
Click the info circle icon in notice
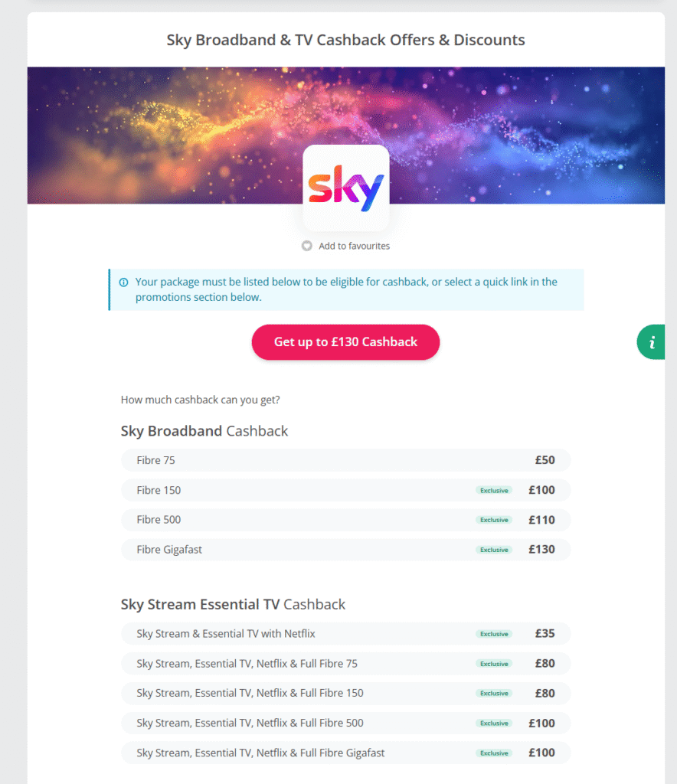click(123, 283)
